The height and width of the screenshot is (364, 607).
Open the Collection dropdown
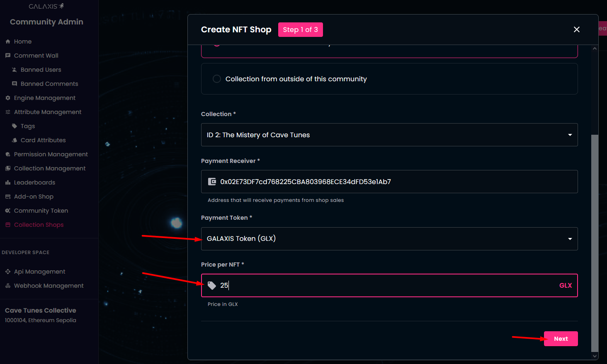[x=389, y=135]
